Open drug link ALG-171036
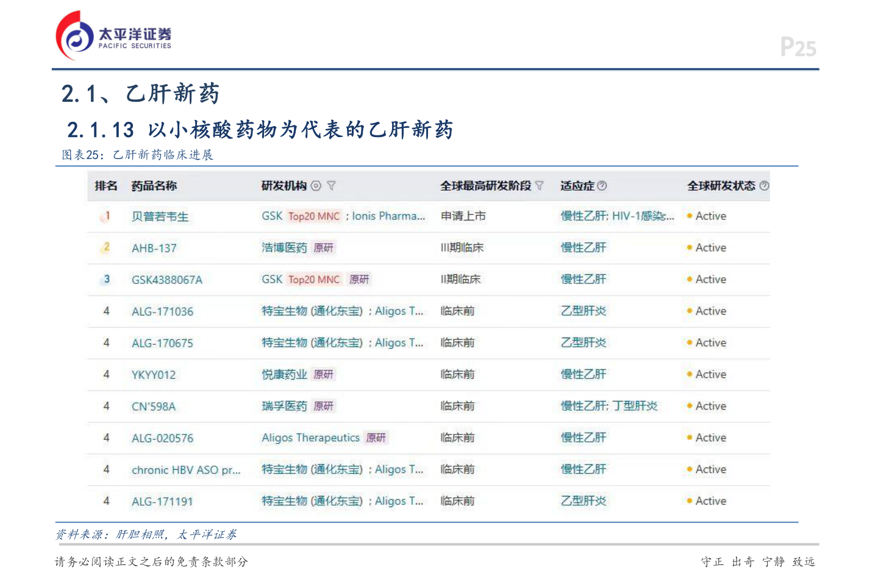 pyautogui.click(x=162, y=311)
